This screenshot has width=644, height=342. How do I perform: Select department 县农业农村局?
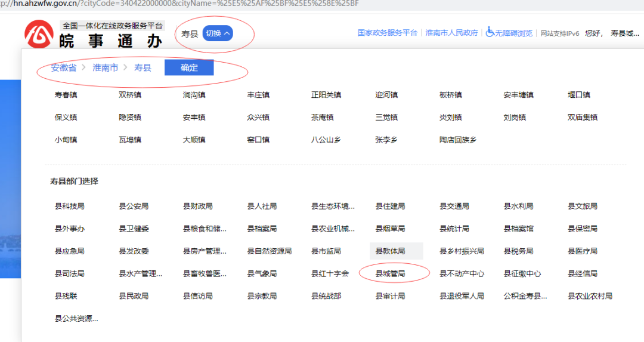[x=590, y=296]
